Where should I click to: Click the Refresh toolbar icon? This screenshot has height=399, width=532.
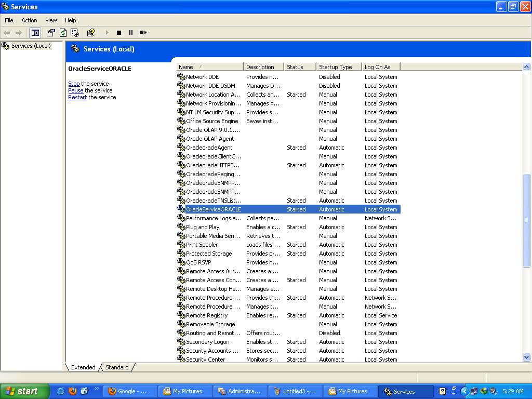(63, 33)
